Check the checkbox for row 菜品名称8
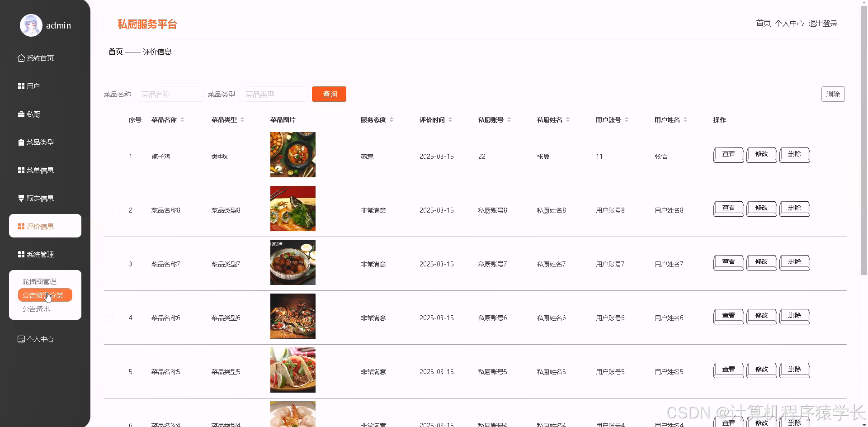The width and height of the screenshot is (868, 427). tap(109, 211)
